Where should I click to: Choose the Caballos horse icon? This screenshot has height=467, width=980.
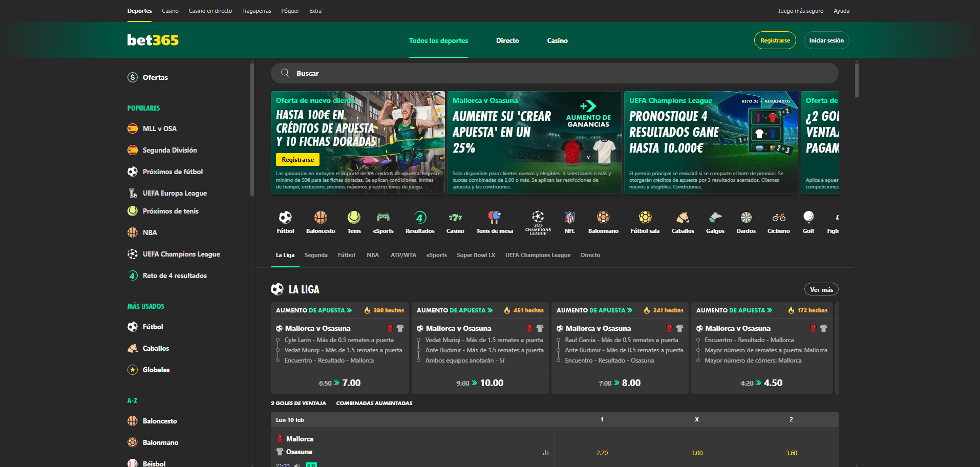(x=683, y=218)
